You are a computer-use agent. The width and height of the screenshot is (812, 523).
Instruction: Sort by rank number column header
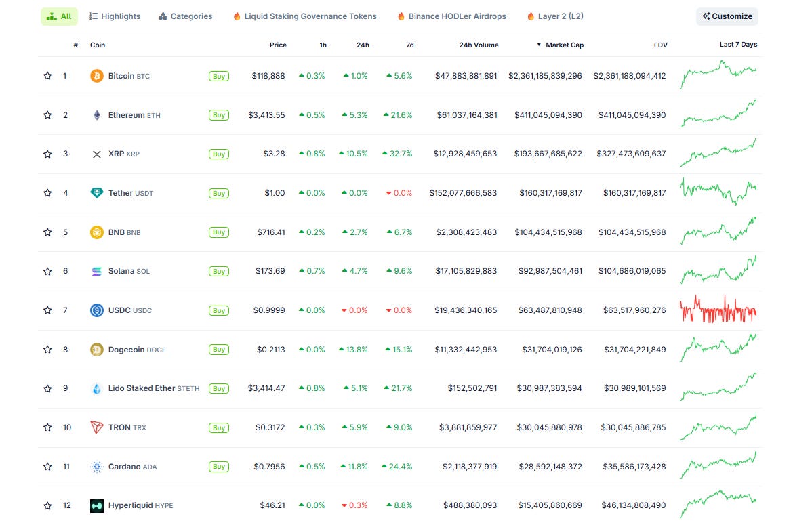coord(76,45)
